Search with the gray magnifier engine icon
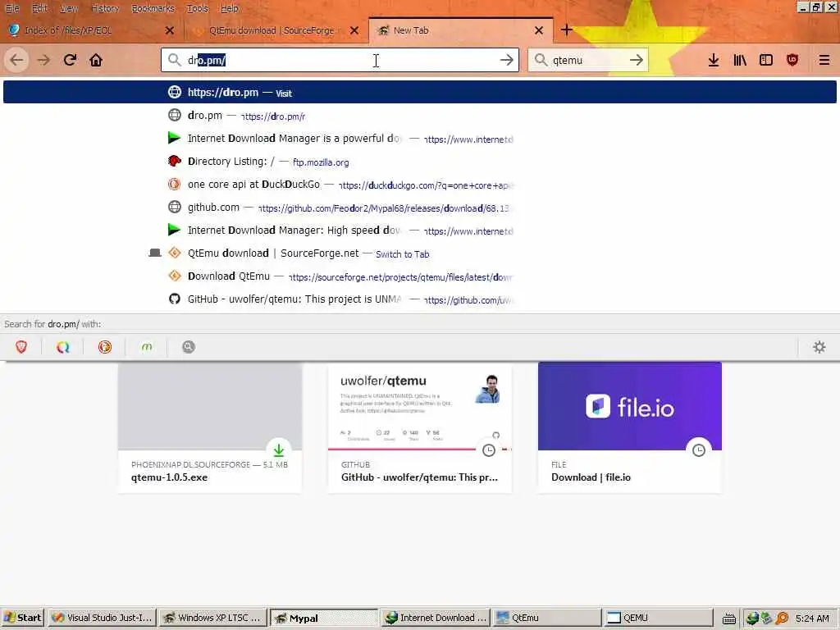The image size is (840, 630). [x=189, y=347]
